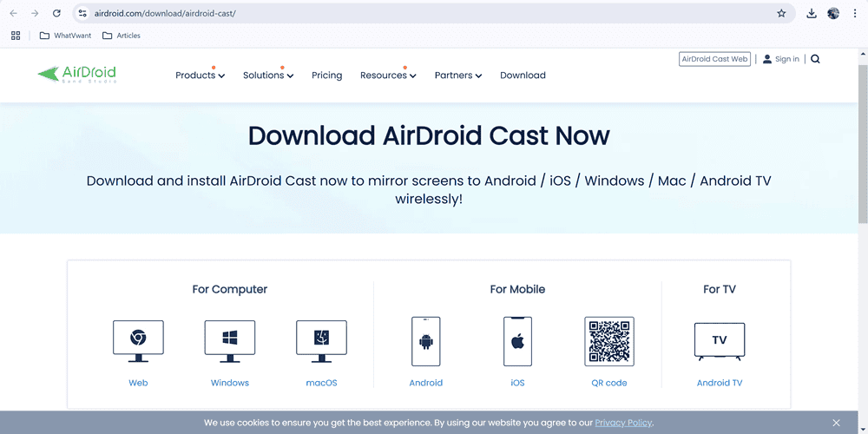Open the Pricing page
The height and width of the screenshot is (434, 868).
326,76
